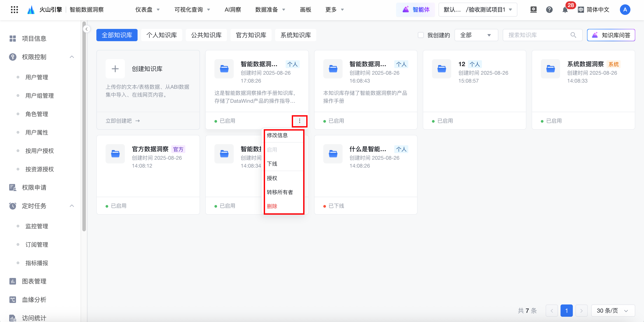644x322 pixels.
Task: Switch to the 个人知识库 tab
Action: (161, 35)
